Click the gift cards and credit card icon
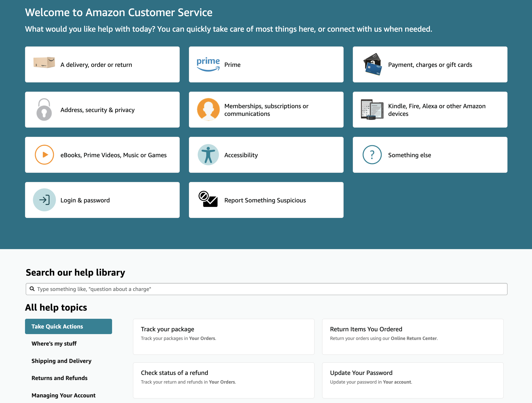532x403 pixels. pyautogui.click(x=372, y=64)
